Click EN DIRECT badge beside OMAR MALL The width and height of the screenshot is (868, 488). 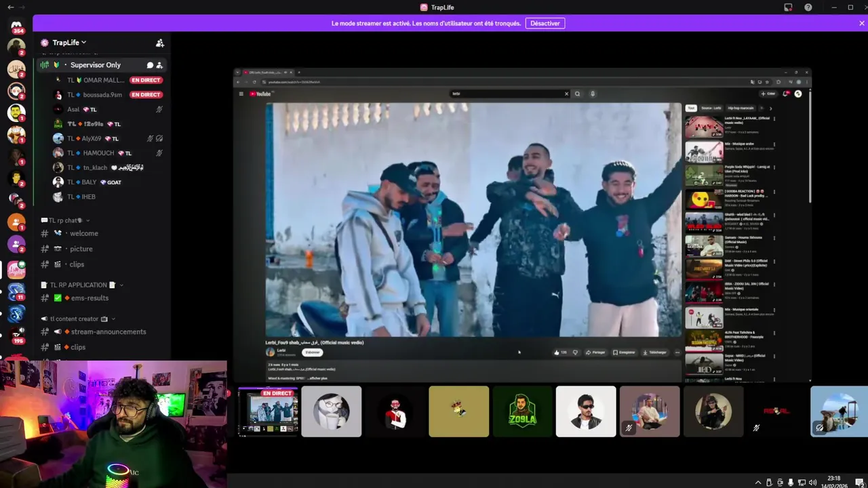(x=146, y=80)
